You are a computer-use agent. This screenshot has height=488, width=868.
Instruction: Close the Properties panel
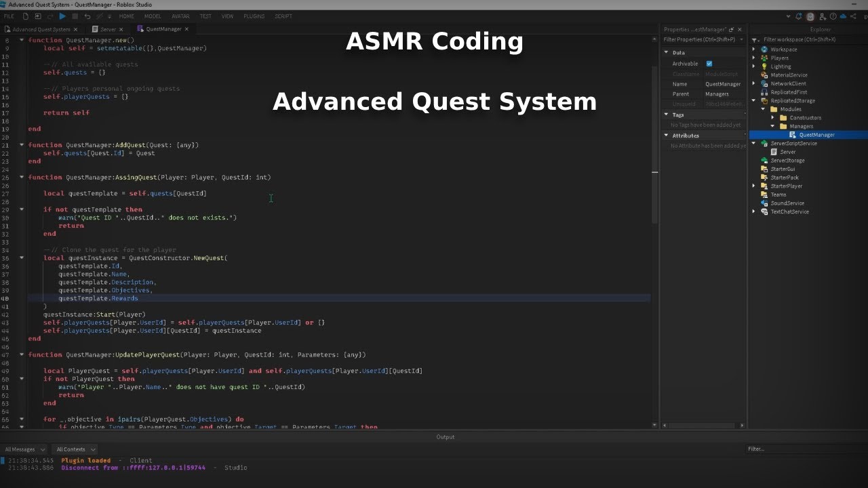point(740,30)
